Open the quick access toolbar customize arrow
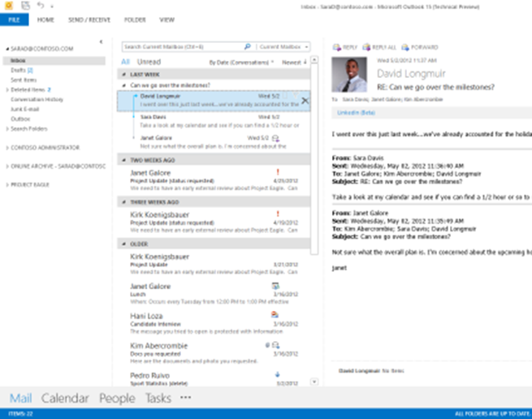Screen dimensions: 532x419 point(52,6)
